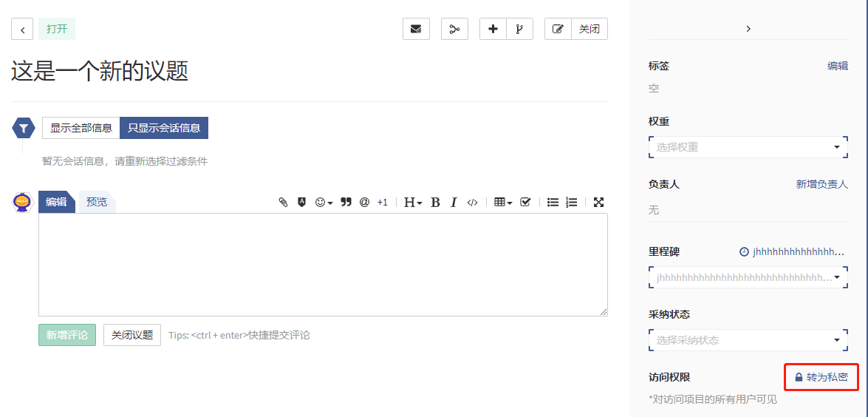
Task: Switch to the 预览 tab
Action: [x=97, y=202]
